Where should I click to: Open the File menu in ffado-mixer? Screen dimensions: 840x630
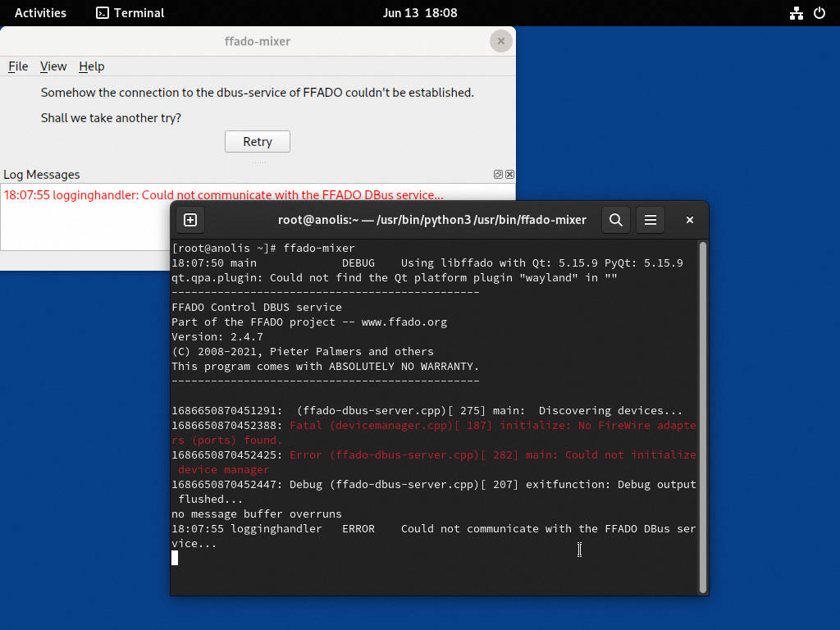[x=18, y=66]
